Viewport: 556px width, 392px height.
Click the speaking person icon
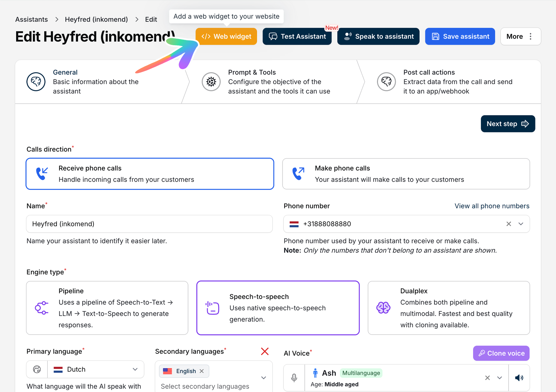pos(348,36)
